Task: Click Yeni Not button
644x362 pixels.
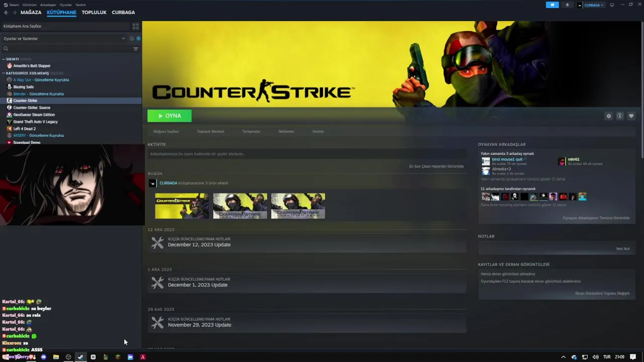Action: pos(622,249)
